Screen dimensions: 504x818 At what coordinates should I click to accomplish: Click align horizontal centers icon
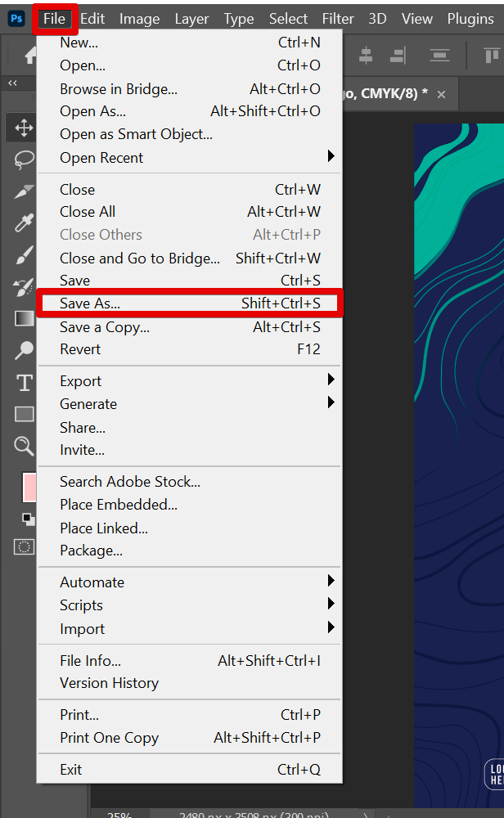click(366, 56)
